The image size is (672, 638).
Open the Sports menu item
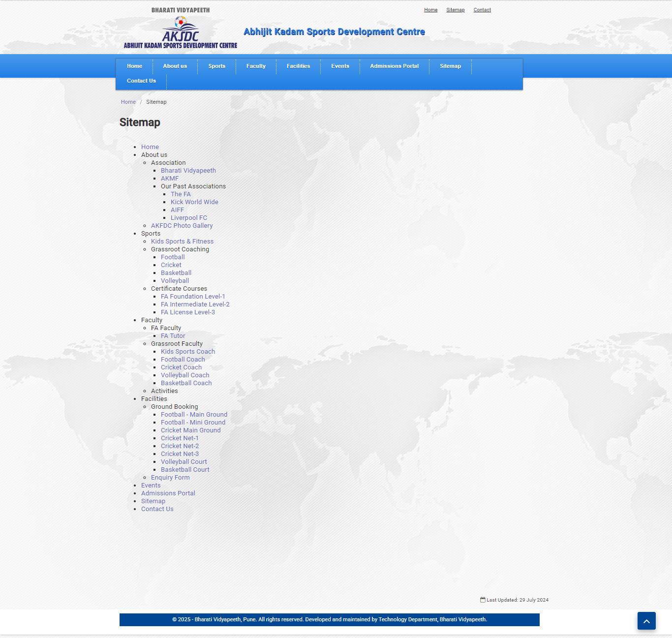pyautogui.click(x=216, y=66)
